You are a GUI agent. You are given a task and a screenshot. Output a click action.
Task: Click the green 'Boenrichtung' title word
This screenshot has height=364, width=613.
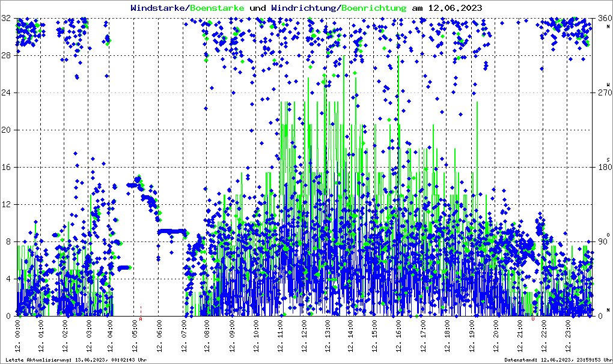click(x=374, y=8)
